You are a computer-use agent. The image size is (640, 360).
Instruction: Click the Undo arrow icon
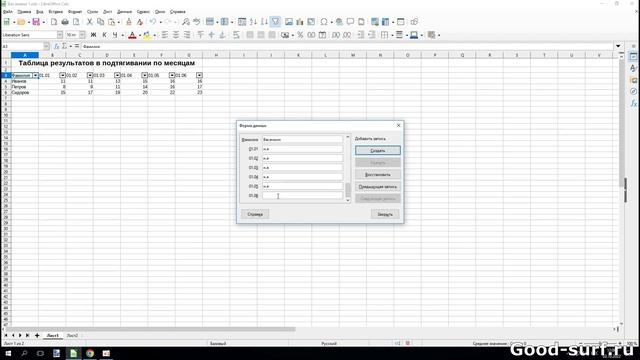(x=153, y=22)
